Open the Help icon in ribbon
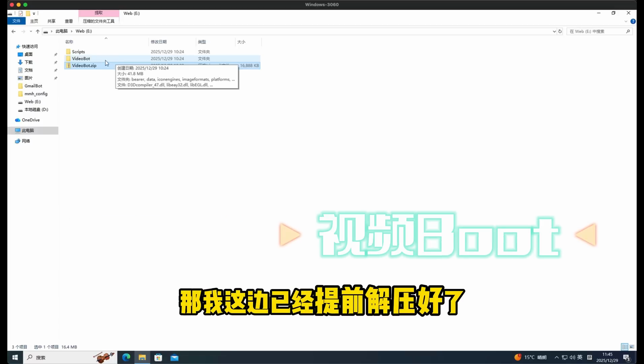 (x=633, y=21)
